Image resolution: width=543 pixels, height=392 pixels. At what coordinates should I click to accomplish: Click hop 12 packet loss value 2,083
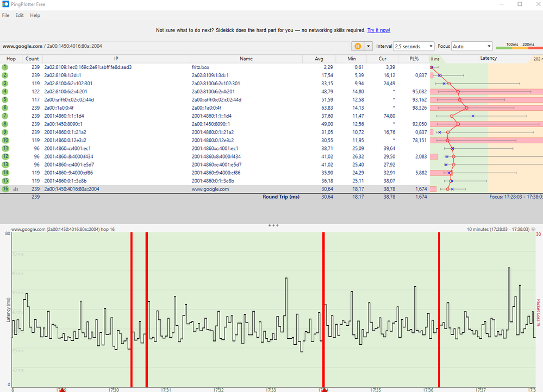click(x=421, y=156)
